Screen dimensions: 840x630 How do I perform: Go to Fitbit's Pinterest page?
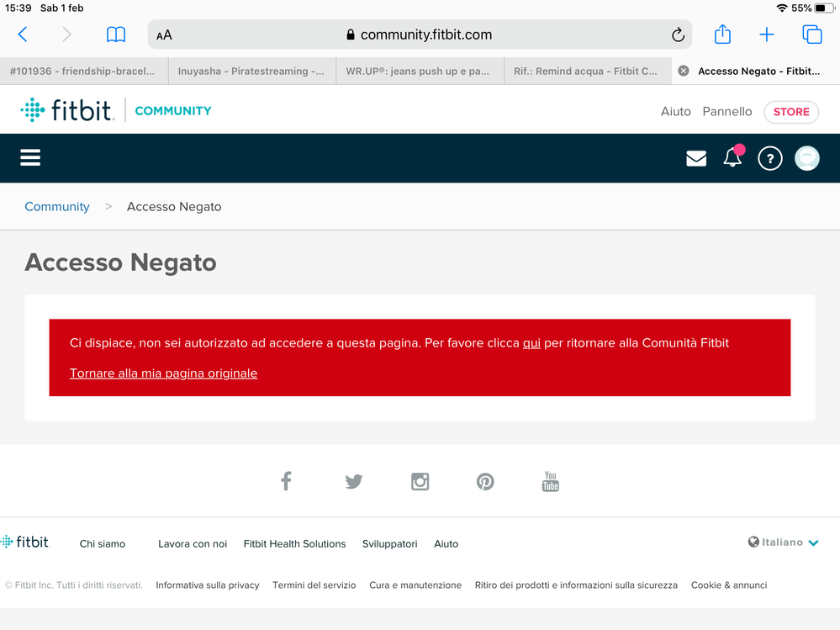[x=485, y=481]
